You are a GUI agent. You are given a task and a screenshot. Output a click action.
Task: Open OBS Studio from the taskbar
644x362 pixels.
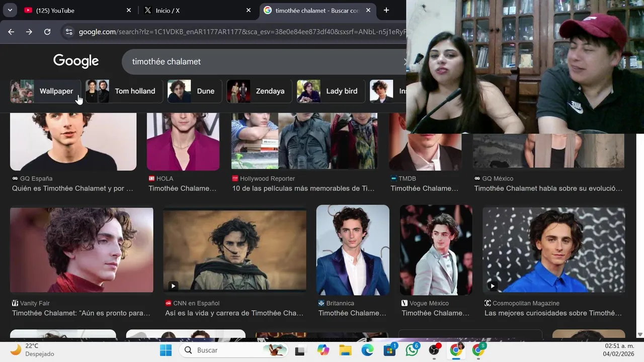(x=434, y=350)
